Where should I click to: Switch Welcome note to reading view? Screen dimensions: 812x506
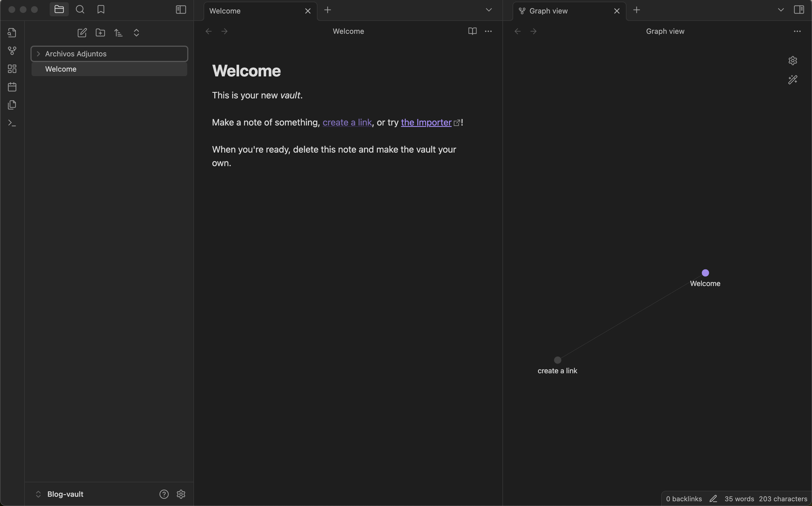point(472,31)
